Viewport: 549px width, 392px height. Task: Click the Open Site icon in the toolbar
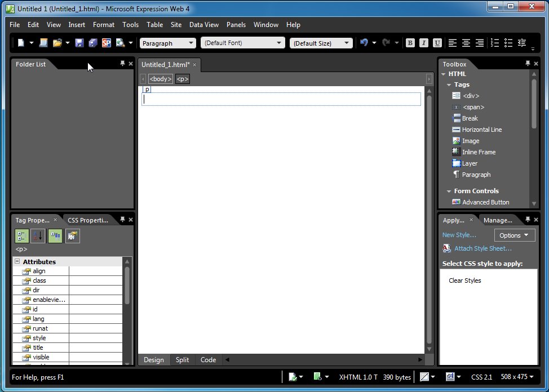click(x=43, y=43)
